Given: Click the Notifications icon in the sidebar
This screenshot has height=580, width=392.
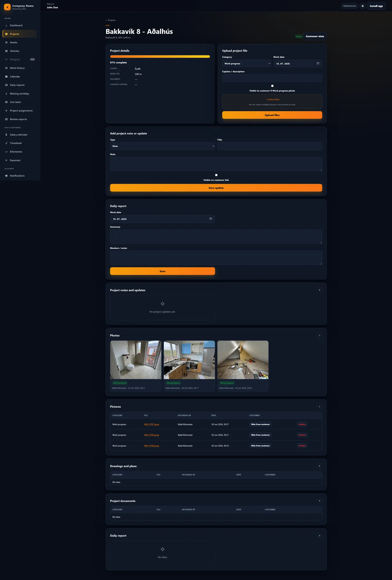Looking at the screenshot, I should [x=6, y=176].
